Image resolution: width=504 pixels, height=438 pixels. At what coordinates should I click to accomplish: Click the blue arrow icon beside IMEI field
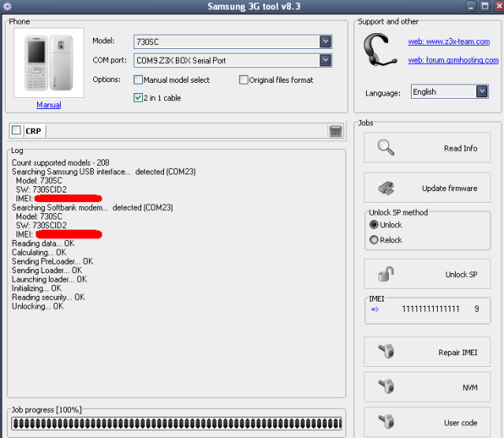[375, 309]
